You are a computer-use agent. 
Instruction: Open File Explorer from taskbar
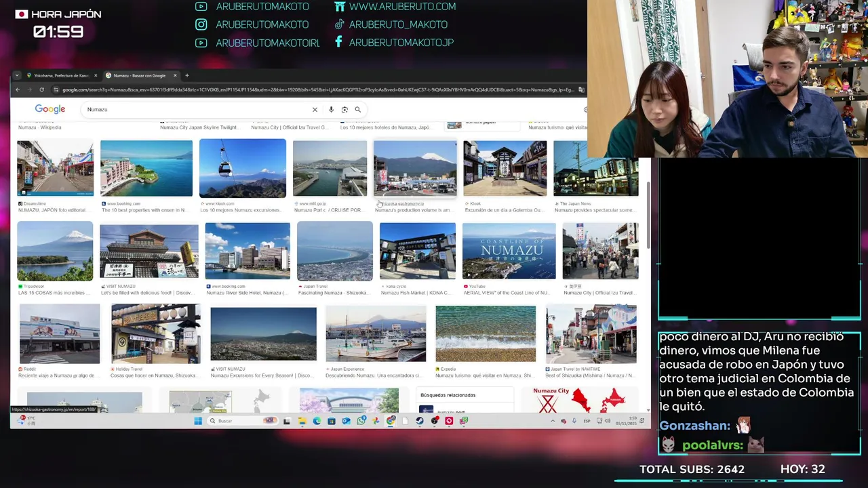point(302,421)
